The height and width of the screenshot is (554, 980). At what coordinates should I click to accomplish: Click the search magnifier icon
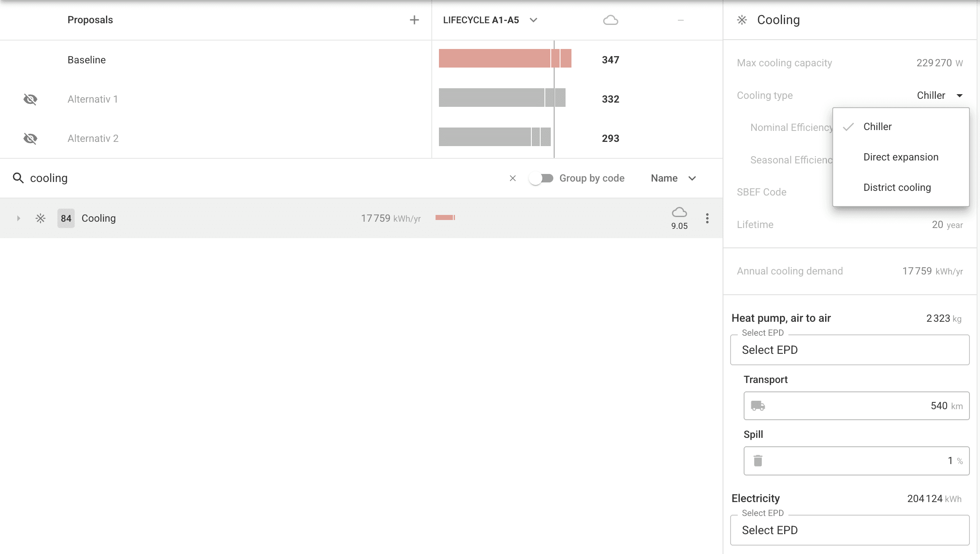pos(18,178)
